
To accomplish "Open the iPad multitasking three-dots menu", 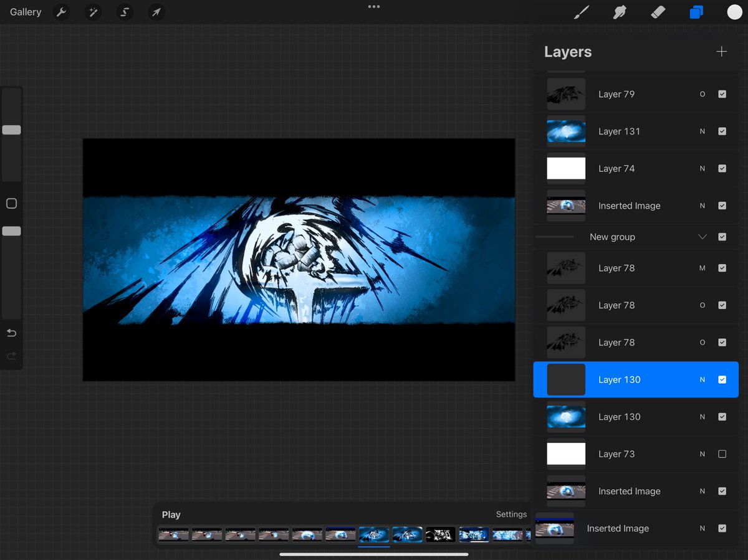I will pos(374,6).
